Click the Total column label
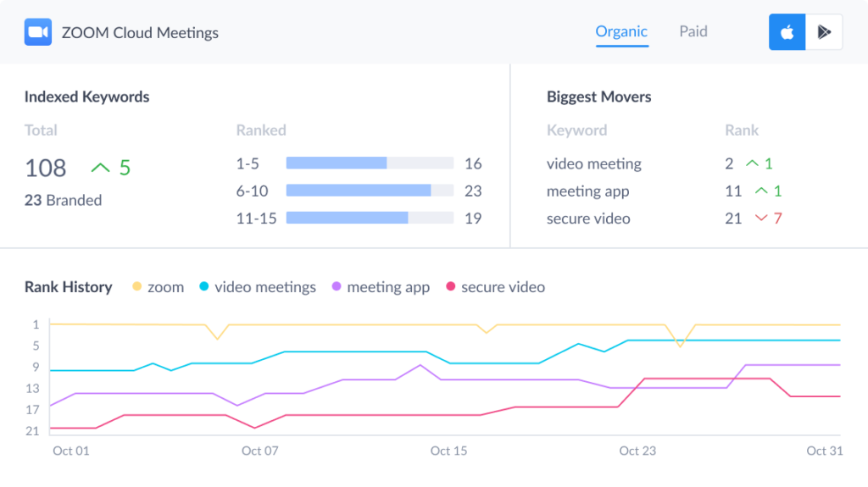 (41, 130)
